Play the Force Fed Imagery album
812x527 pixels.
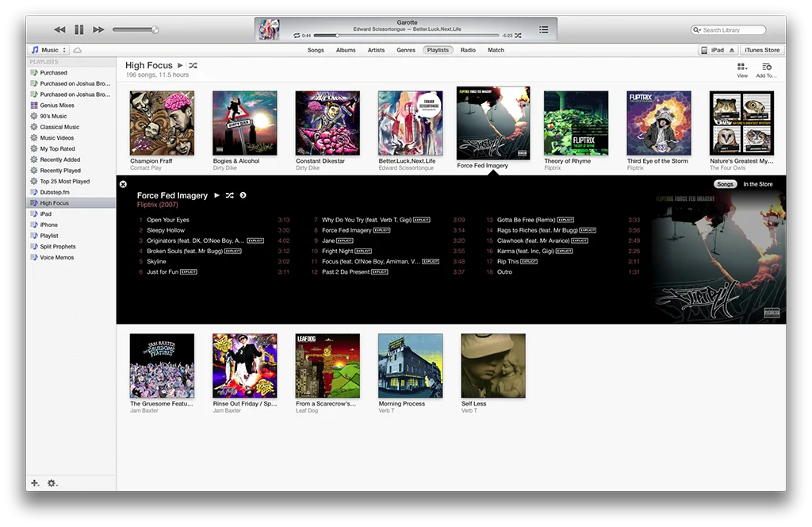point(217,195)
